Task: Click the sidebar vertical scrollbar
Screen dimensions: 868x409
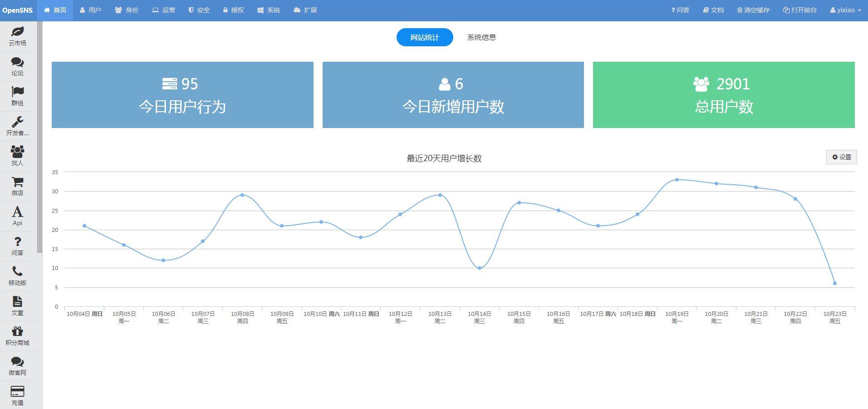Action: (40, 136)
